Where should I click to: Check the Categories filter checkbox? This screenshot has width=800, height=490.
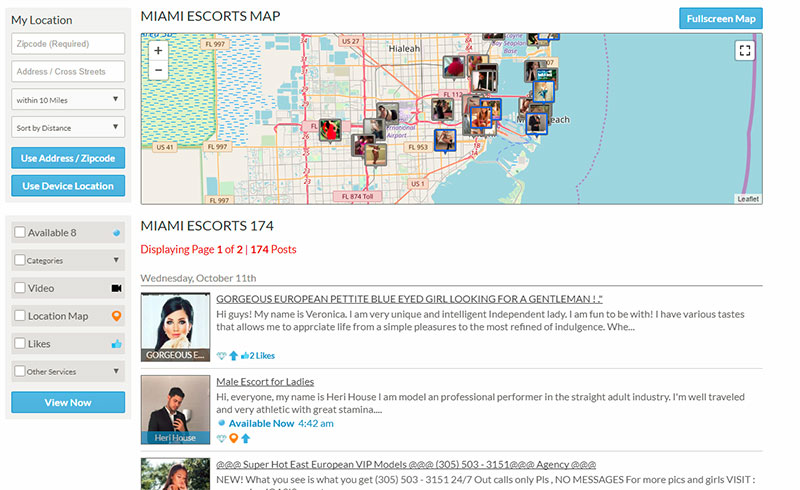coord(20,260)
